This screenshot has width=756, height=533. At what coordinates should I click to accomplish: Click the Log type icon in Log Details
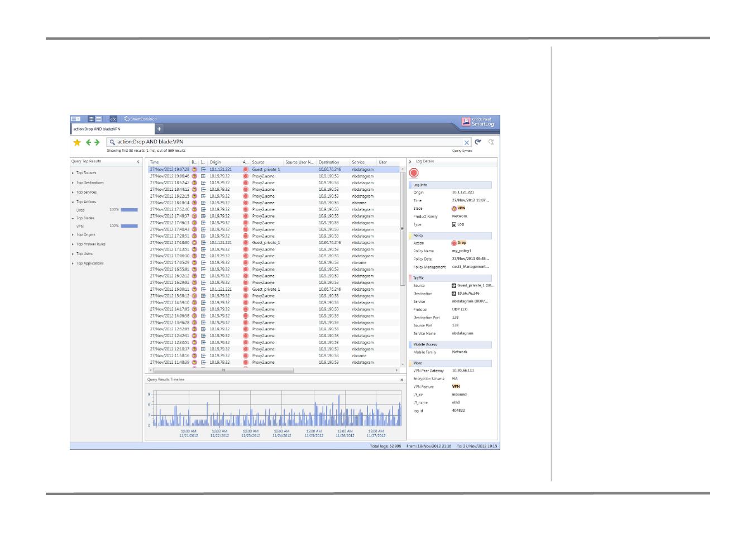[454, 224]
